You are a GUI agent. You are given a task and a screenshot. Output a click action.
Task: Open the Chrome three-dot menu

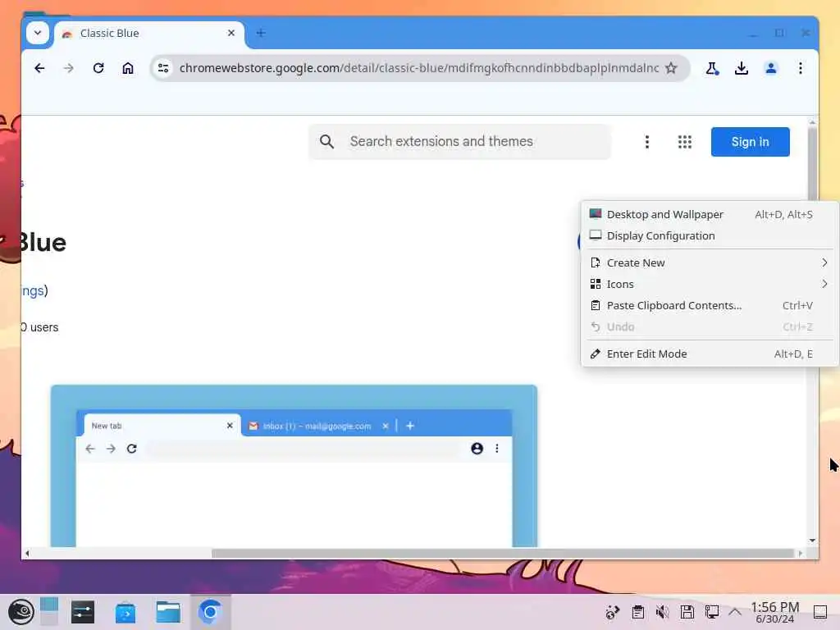(x=801, y=68)
